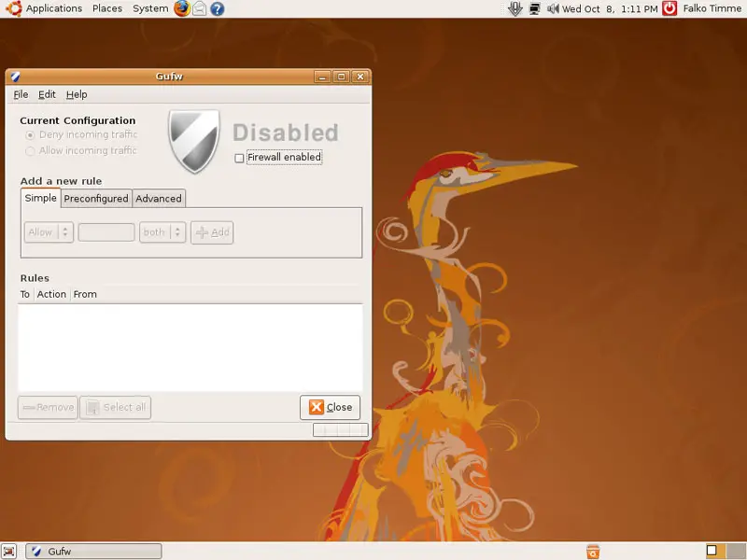Click the port number input field

click(106, 232)
